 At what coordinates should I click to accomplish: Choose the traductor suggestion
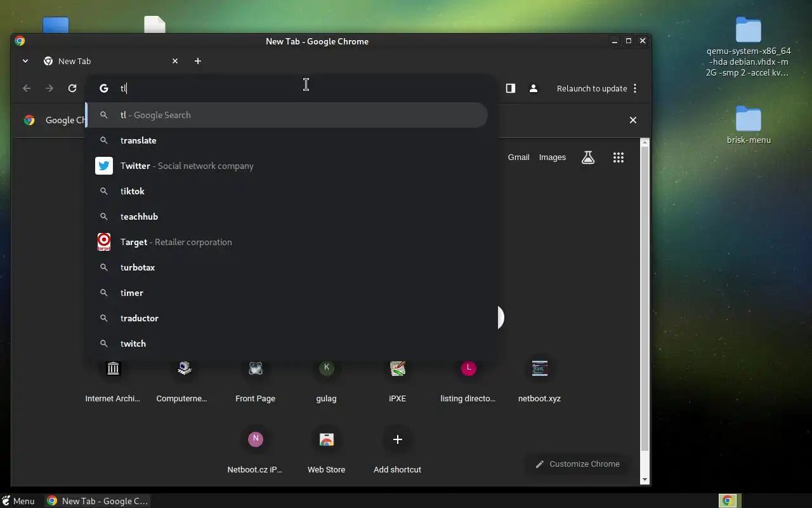[x=287, y=318]
